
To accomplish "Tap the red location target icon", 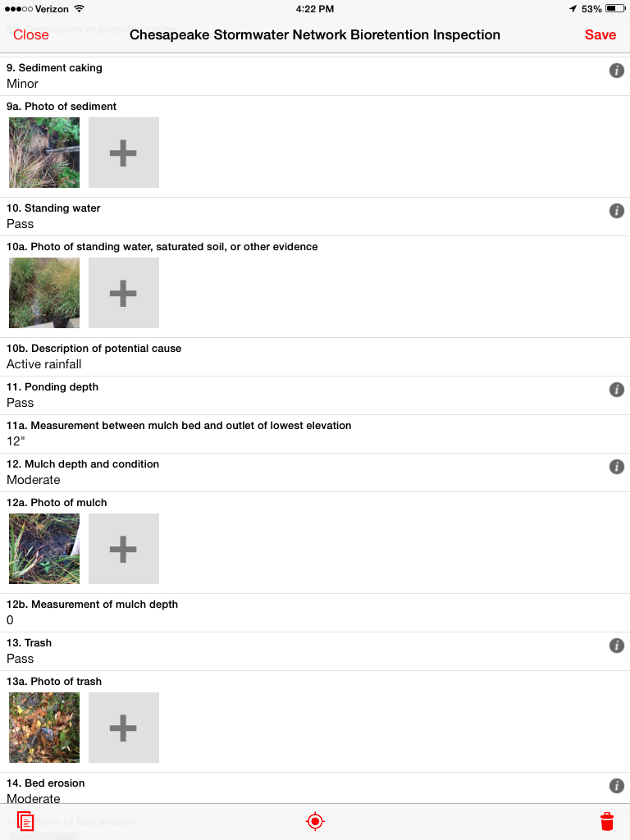I will pos(315,821).
